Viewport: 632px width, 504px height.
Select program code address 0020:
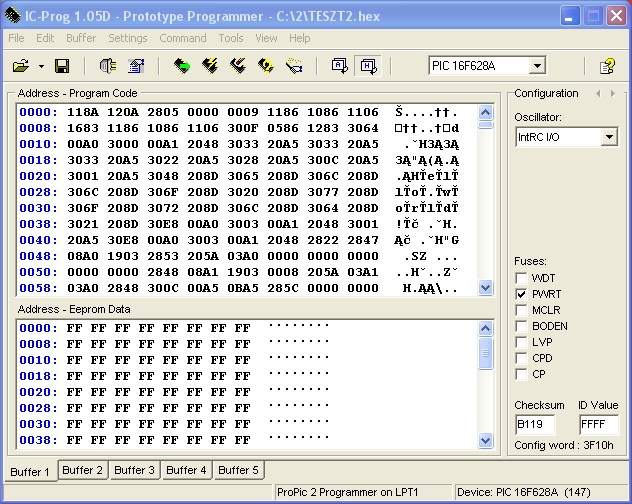pyautogui.click(x=38, y=176)
